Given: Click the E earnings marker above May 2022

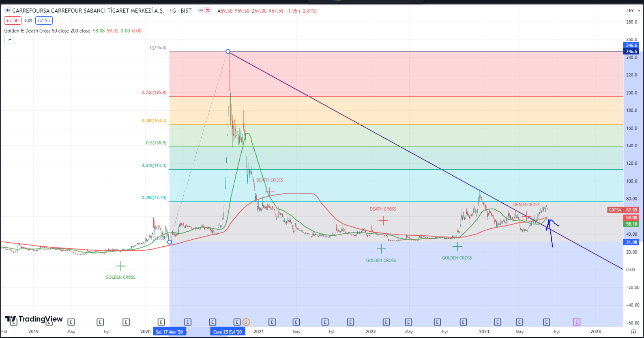Looking at the screenshot, I should pyautogui.click(x=408, y=322).
